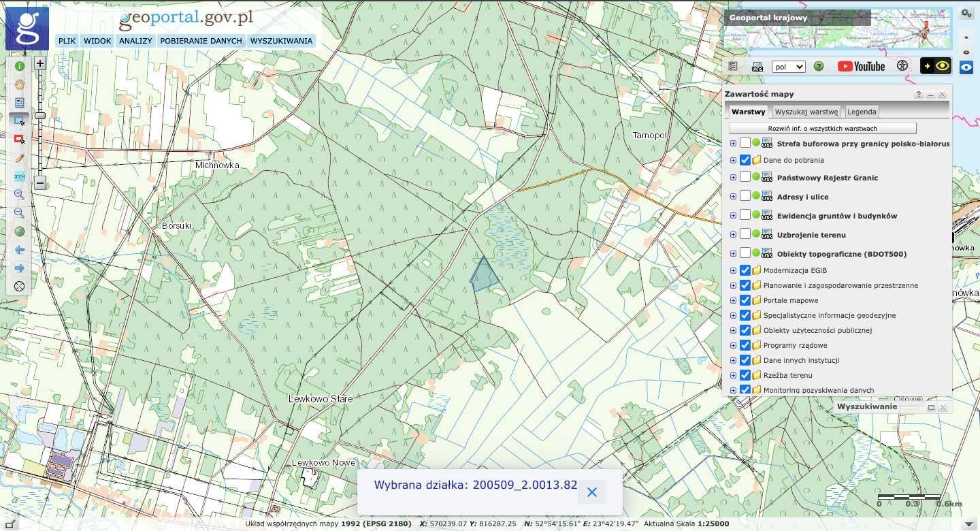Expand the Portale mapowe folder node
The height and width of the screenshot is (531, 980).
click(x=733, y=300)
